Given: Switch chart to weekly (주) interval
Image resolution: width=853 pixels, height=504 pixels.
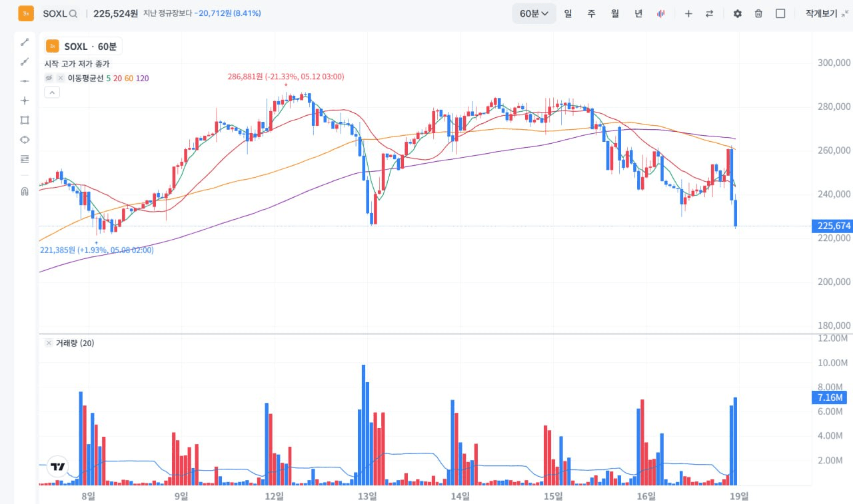Looking at the screenshot, I should (x=591, y=13).
